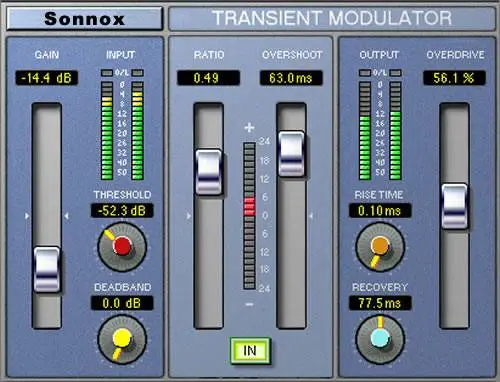500x382 pixels.
Task: Click the Gain fader handle
Action: click(x=47, y=269)
